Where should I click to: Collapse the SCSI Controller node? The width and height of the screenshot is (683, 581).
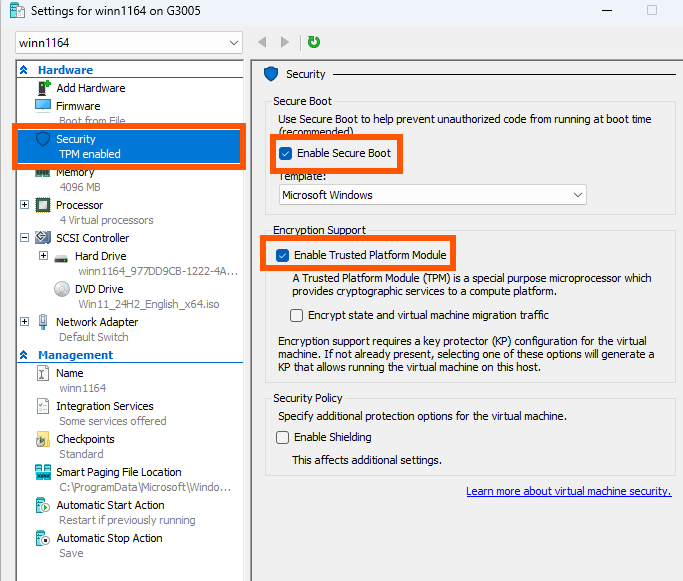(x=25, y=238)
